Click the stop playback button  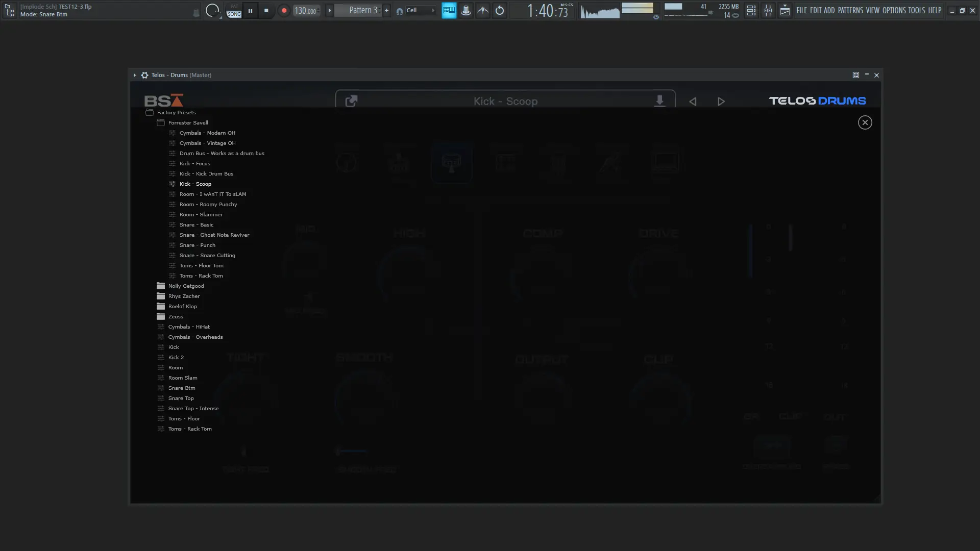tap(266, 10)
